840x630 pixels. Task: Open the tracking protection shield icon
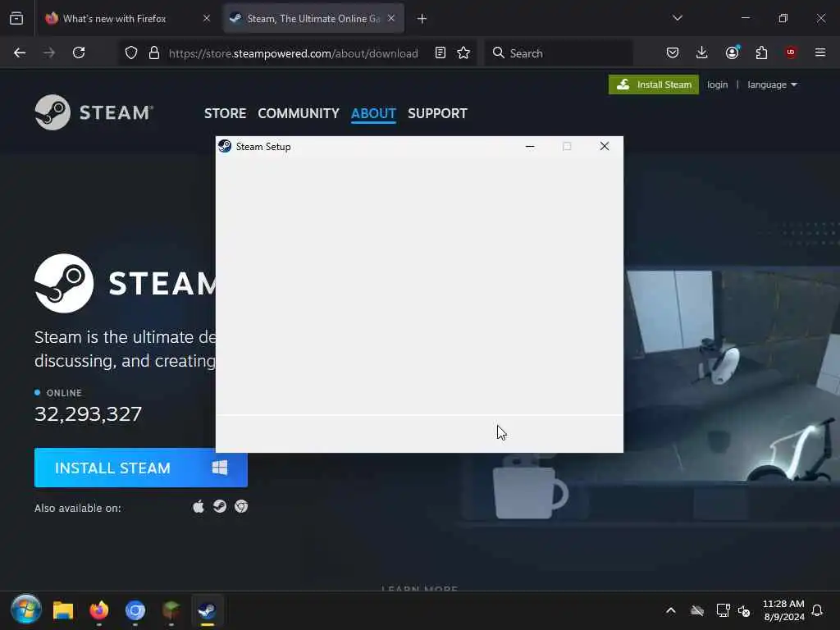(x=131, y=52)
